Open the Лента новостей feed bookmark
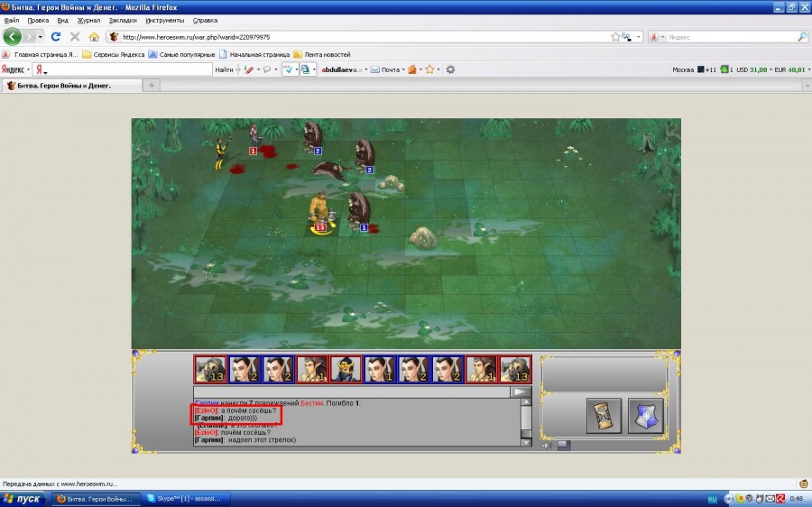812x507 pixels. 322,54
